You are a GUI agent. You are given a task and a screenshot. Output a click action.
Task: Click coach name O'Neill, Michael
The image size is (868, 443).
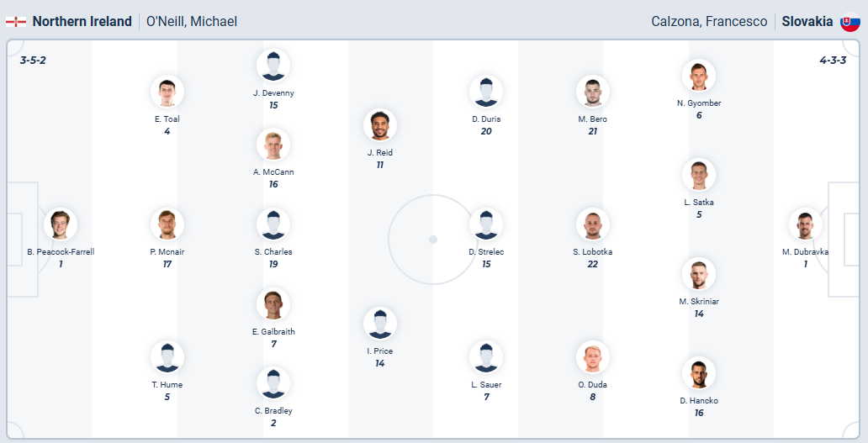point(192,21)
